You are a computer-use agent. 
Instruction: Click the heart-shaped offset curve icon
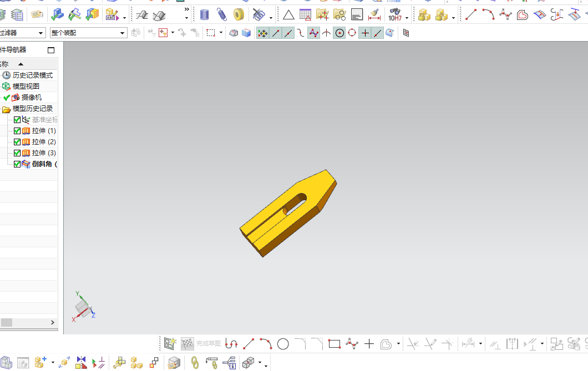pos(523,15)
